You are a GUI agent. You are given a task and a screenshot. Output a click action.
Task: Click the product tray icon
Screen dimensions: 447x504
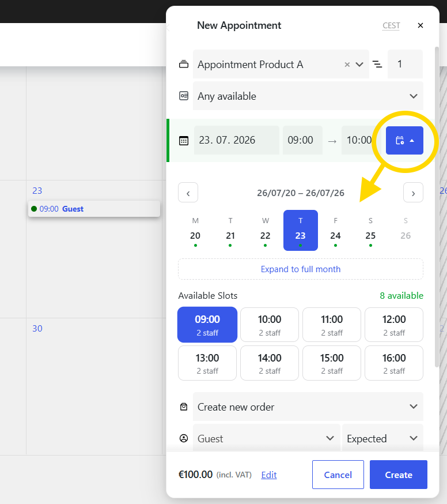[184, 64]
